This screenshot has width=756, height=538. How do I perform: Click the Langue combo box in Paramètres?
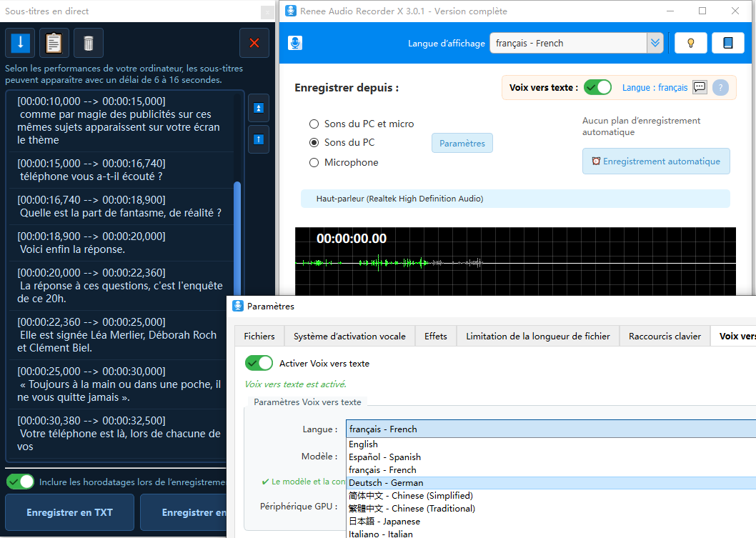point(551,429)
